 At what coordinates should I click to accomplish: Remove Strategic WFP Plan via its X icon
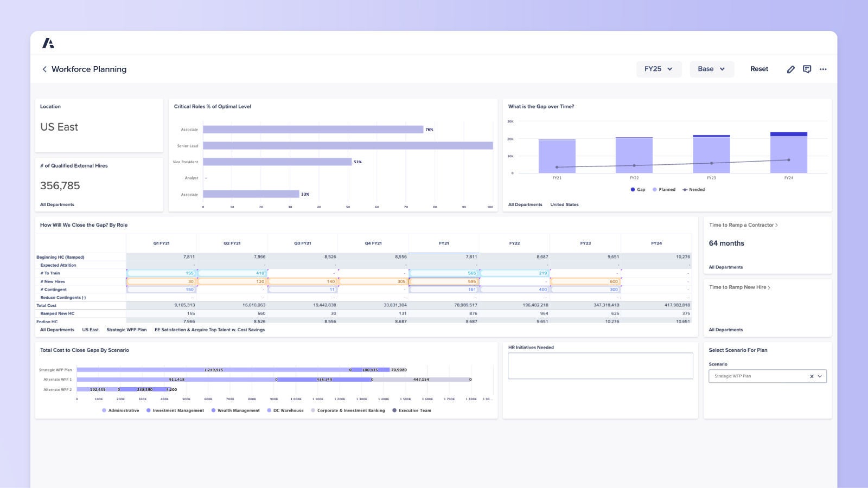[812, 376]
